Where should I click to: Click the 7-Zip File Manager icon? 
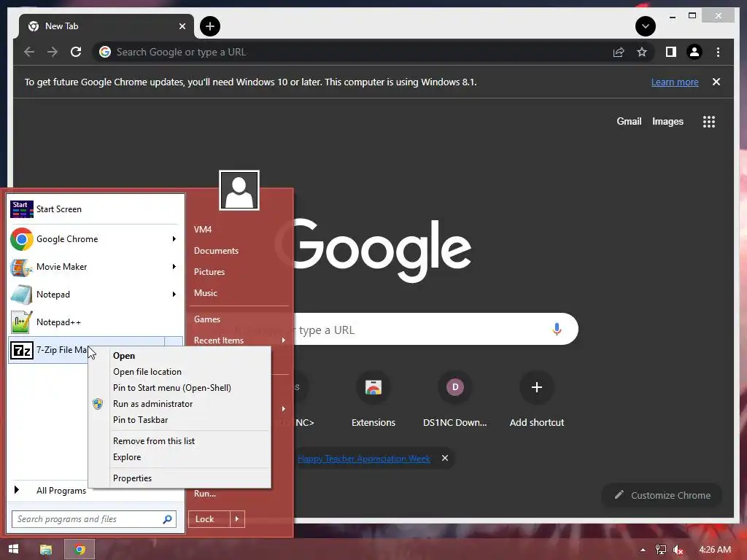click(21, 351)
